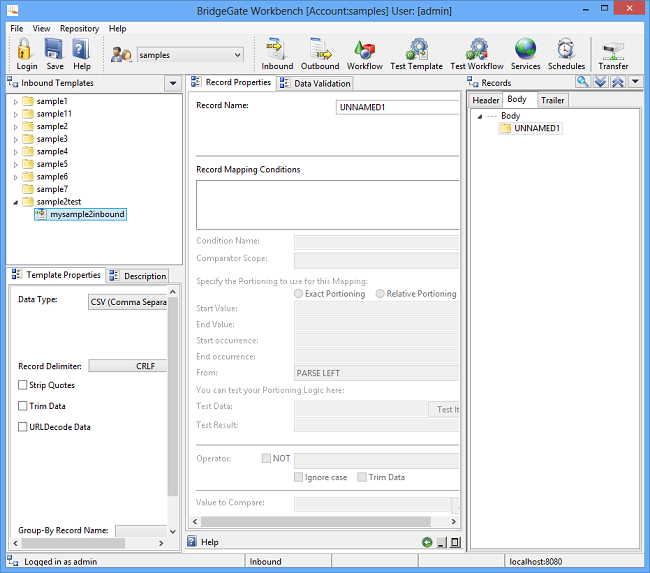Click Template Properties horizontal scrollbar thumb
Image resolution: width=650 pixels, height=573 pixels.
[x=73, y=543]
